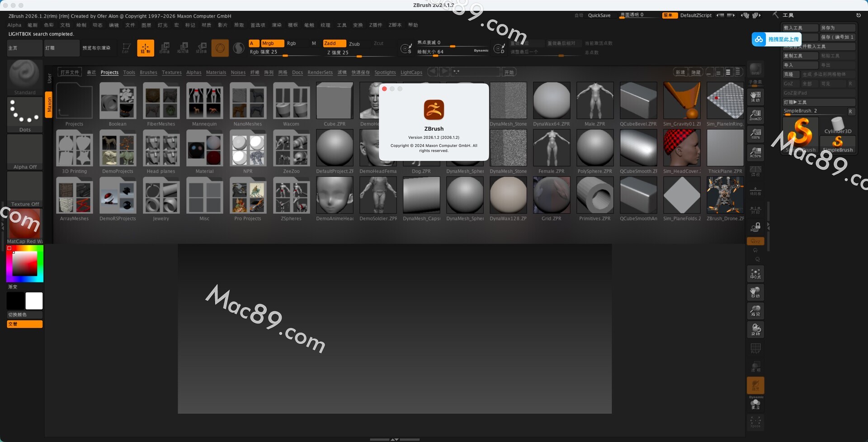This screenshot has width=868, height=442.
Task: Click the camera lock icon
Action: pyautogui.click(x=755, y=226)
